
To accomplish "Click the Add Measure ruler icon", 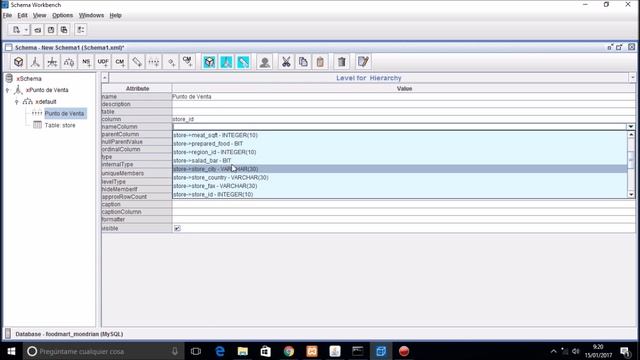I will point(137,62).
